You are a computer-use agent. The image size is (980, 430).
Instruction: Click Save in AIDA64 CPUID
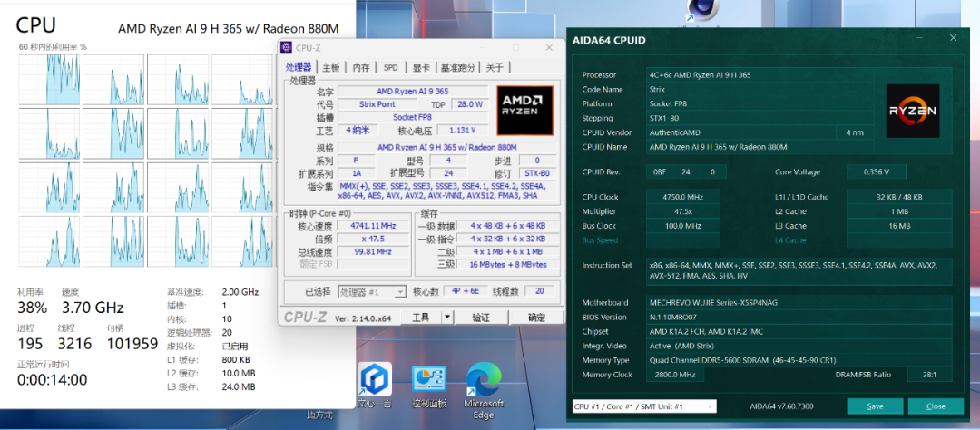[x=875, y=406]
